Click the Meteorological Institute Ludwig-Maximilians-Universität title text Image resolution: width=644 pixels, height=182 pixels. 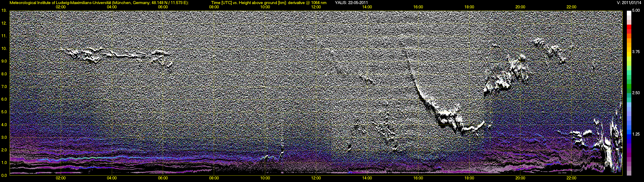(x=99, y=3)
